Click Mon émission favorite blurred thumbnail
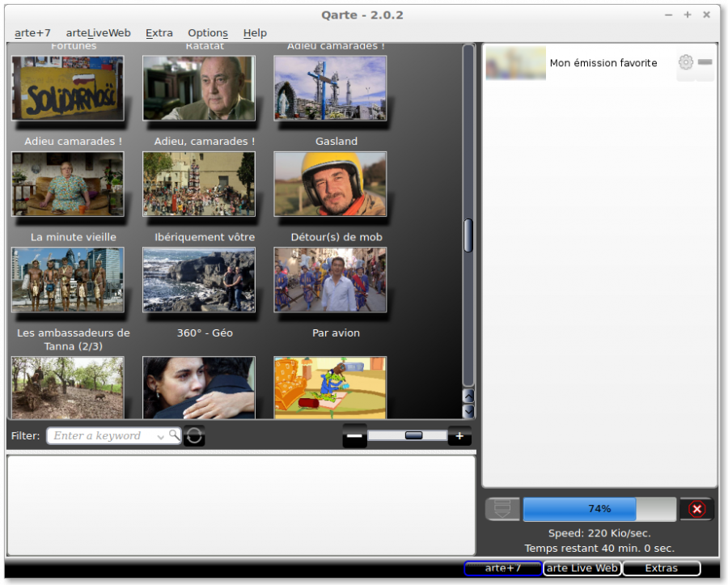The image size is (728, 585). click(x=516, y=63)
